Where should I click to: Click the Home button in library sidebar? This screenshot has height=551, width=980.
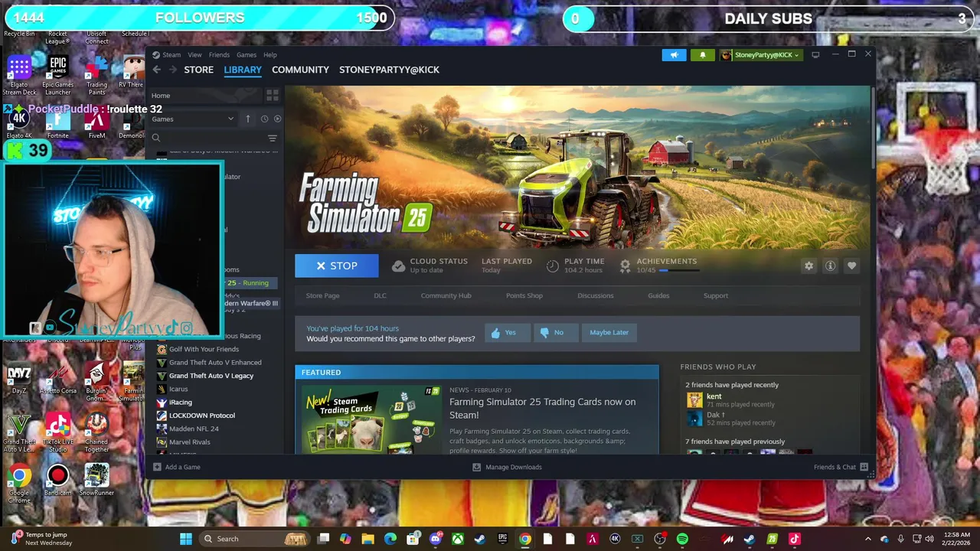click(203, 96)
